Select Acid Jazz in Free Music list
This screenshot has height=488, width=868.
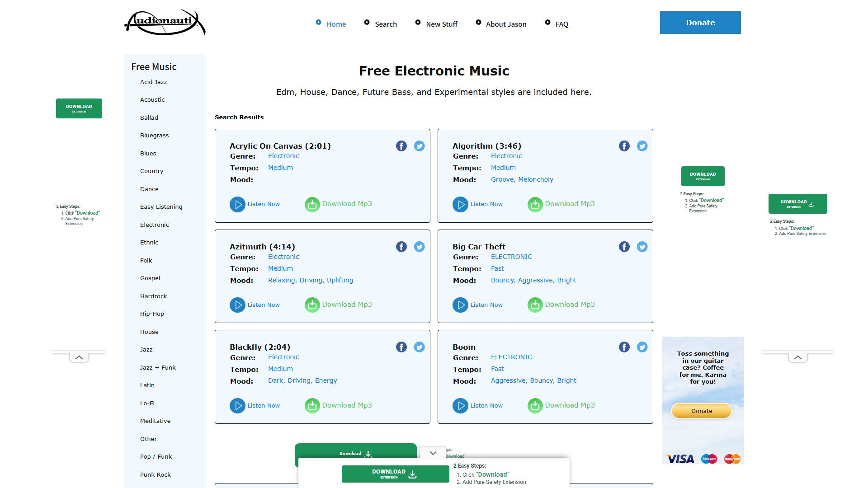click(x=154, y=82)
